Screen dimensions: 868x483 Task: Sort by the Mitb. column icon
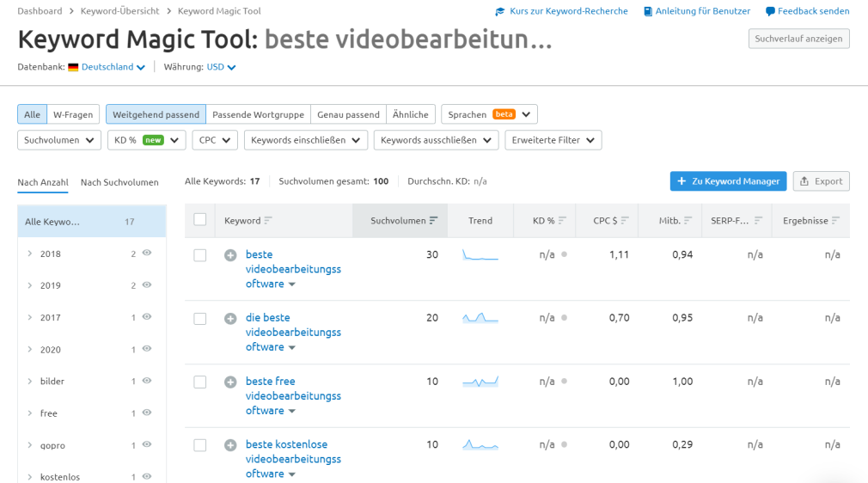tap(688, 221)
